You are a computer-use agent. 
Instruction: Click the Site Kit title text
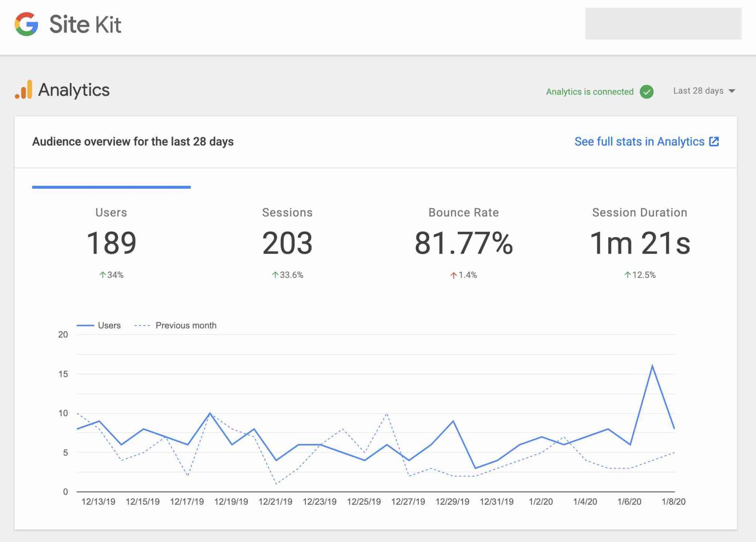point(85,24)
